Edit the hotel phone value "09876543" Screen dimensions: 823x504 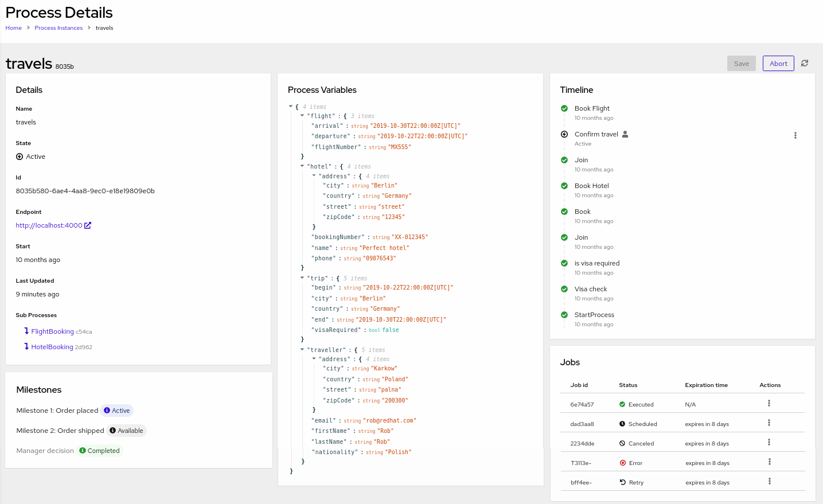click(x=380, y=259)
